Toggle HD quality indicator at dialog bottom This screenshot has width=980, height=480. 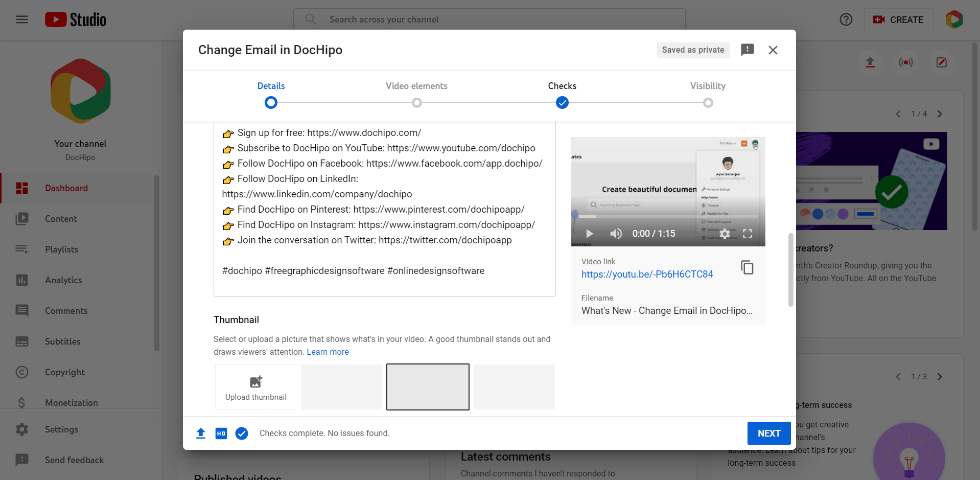221,433
